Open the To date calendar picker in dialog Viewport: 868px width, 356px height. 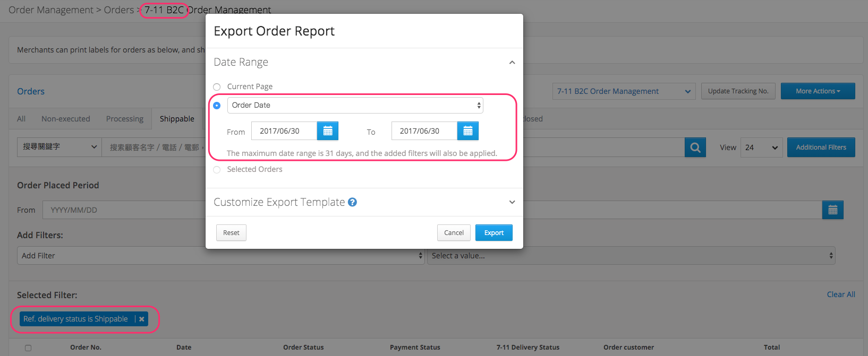coord(468,131)
